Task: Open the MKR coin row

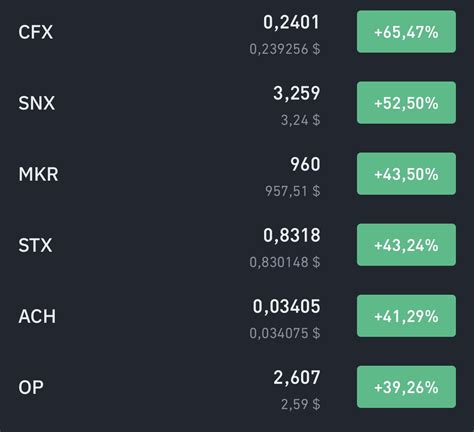Action: click(x=237, y=174)
